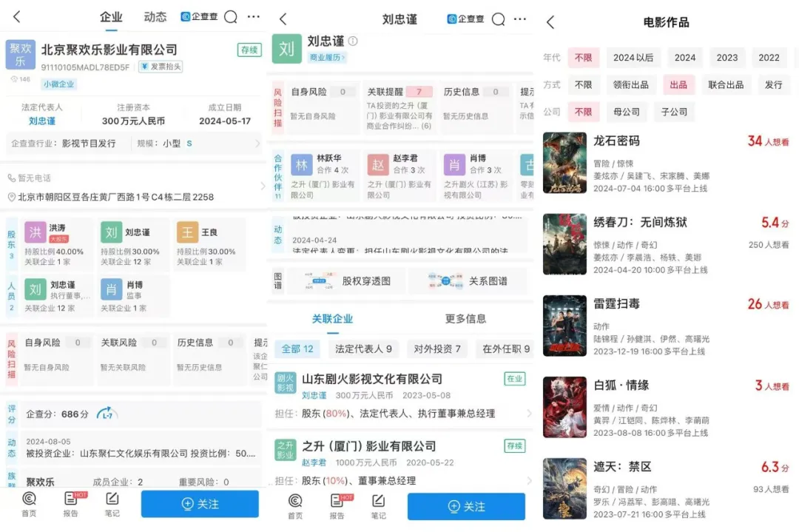The height and width of the screenshot is (532, 799).
Task: Open more options on the 刘忠谨 profile header
Action: coord(520,19)
